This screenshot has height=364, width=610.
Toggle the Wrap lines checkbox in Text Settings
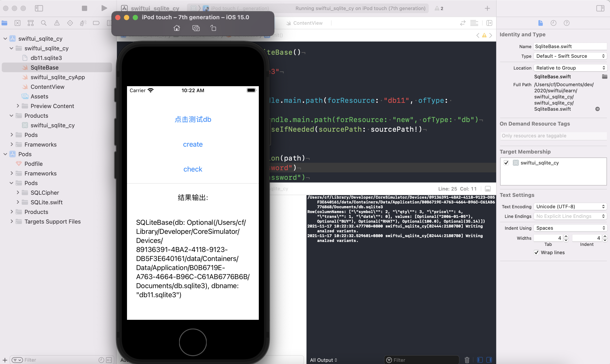[537, 252]
